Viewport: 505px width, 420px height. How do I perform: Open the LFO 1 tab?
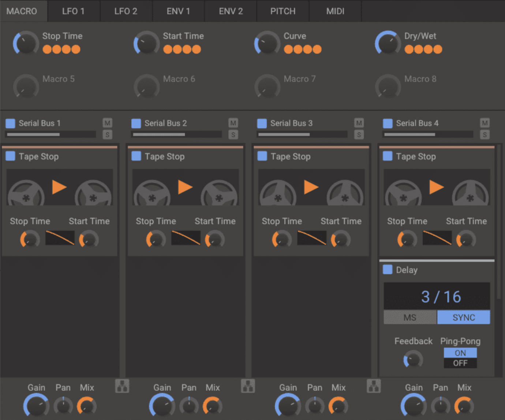coord(73,11)
